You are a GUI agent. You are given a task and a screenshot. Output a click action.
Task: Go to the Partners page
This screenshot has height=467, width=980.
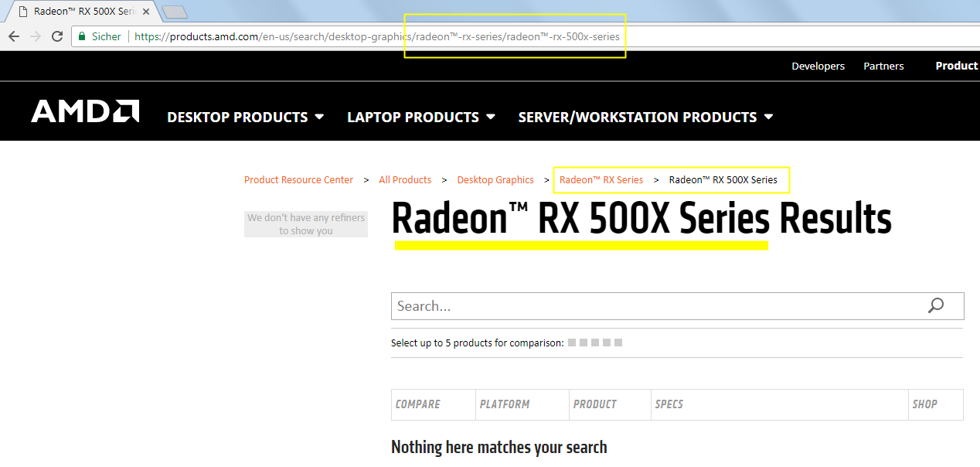pos(883,66)
